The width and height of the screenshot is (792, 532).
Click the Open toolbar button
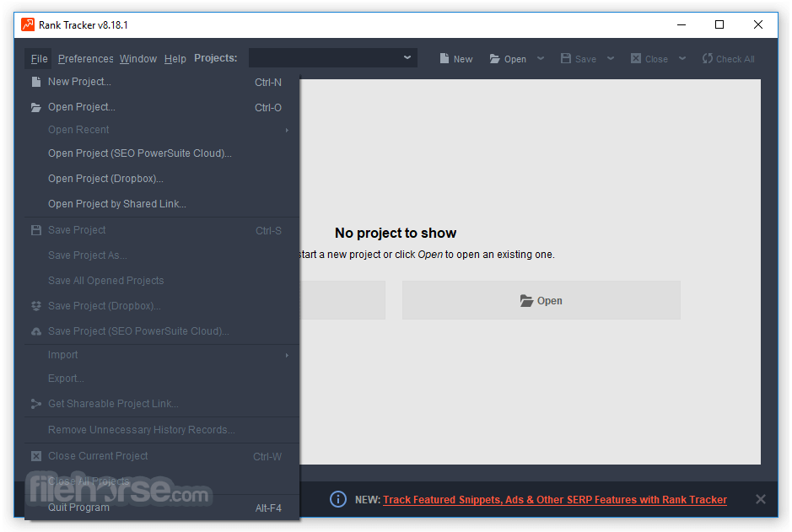click(508, 59)
